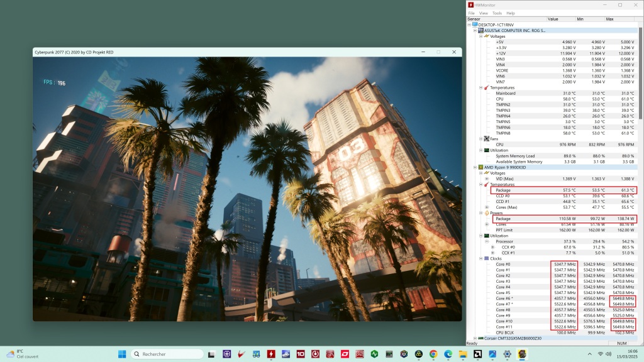
Task: Select the Core #6 * clock row
Action: (565, 299)
